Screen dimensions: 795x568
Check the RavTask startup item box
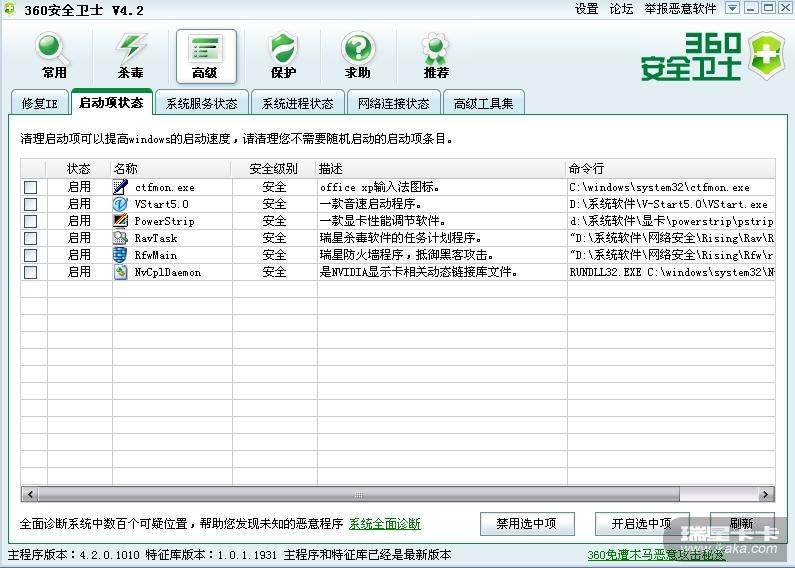click(x=30, y=238)
